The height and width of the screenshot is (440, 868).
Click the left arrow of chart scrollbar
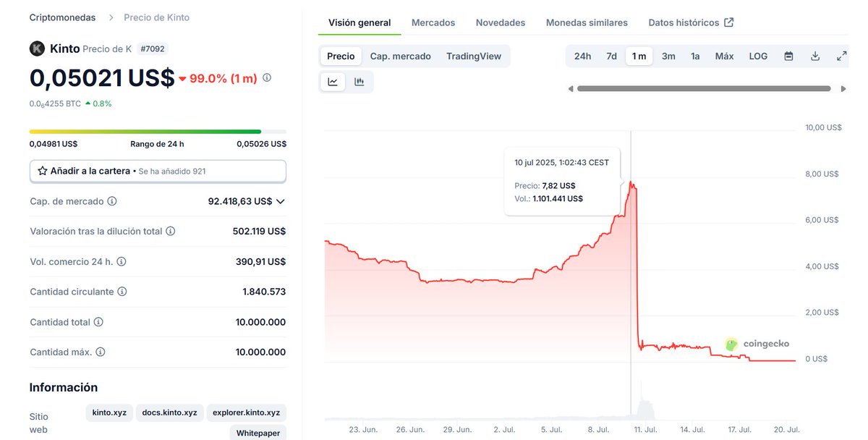(x=570, y=89)
